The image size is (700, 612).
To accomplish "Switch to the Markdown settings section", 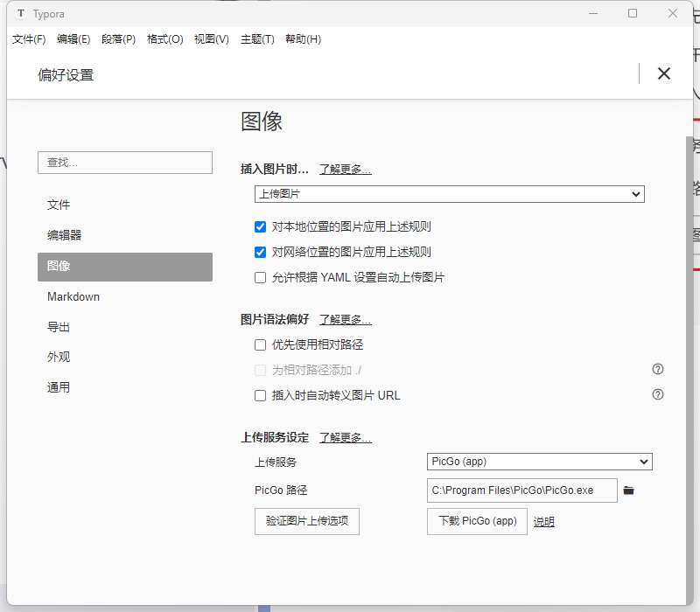I will tap(73, 297).
